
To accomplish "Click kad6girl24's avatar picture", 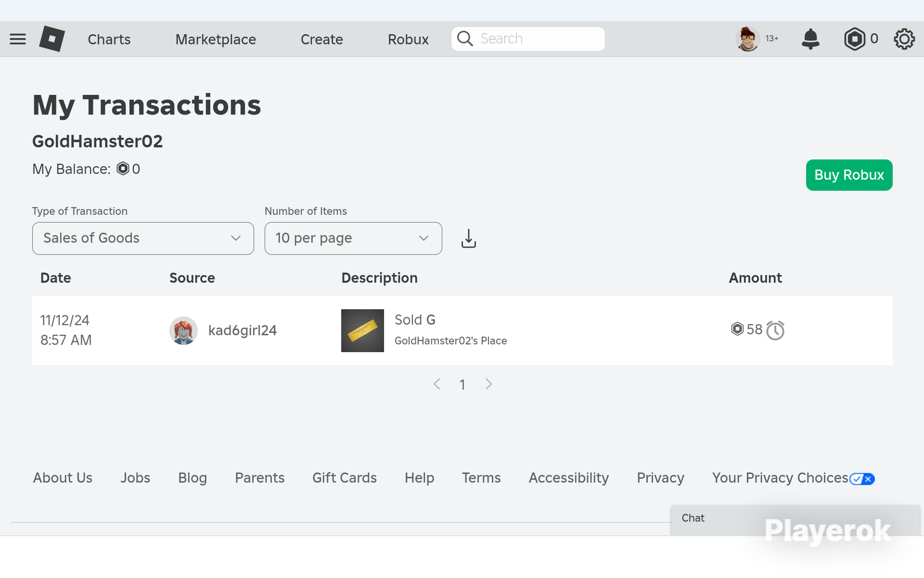I will 184,331.
